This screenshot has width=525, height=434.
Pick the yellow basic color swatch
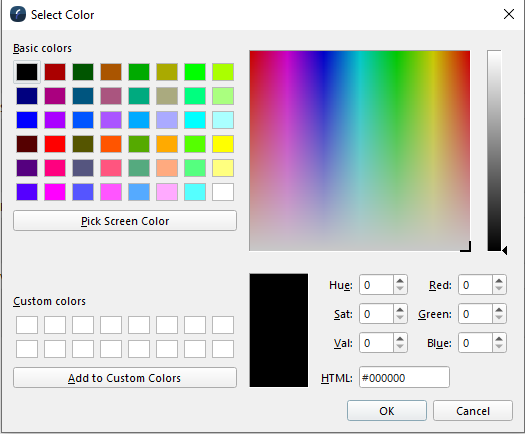223,144
